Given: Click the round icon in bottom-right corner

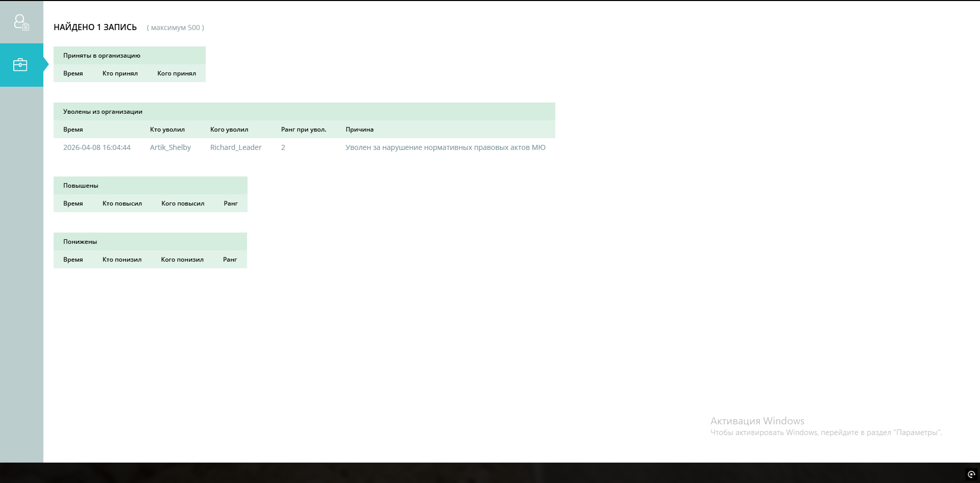Looking at the screenshot, I should pyautogui.click(x=971, y=474).
